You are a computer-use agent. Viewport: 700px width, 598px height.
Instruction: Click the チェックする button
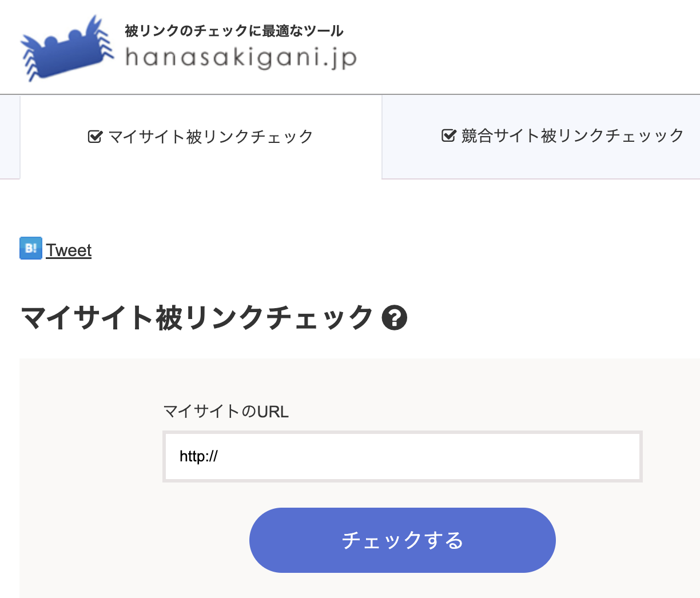point(403,539)
